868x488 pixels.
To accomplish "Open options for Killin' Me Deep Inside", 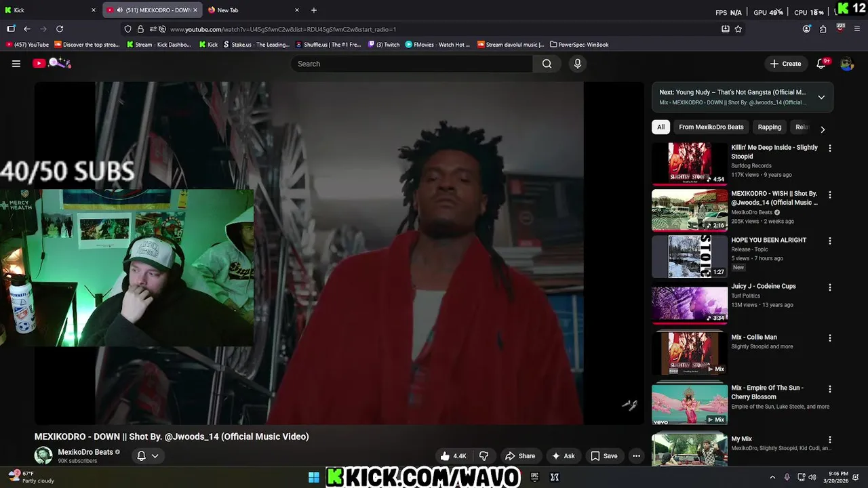I will click(x=830, y=148).
